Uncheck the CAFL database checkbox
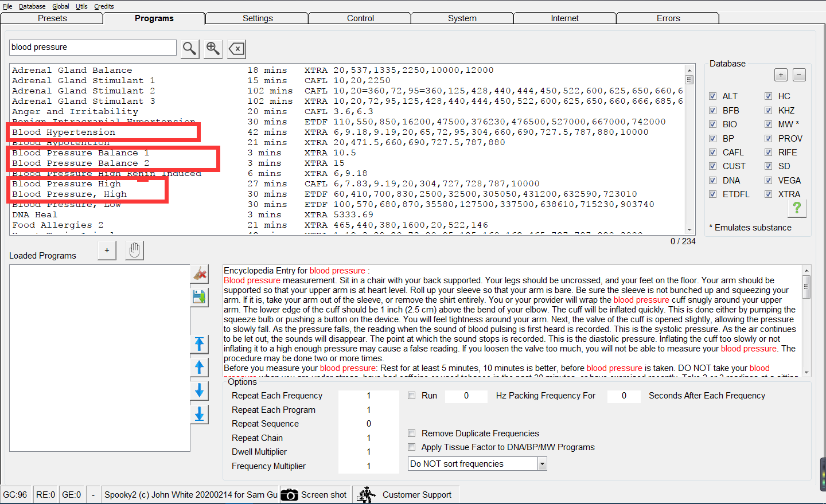Image resolution: width=826 pixels, height=504 pixels. point(712,153)
